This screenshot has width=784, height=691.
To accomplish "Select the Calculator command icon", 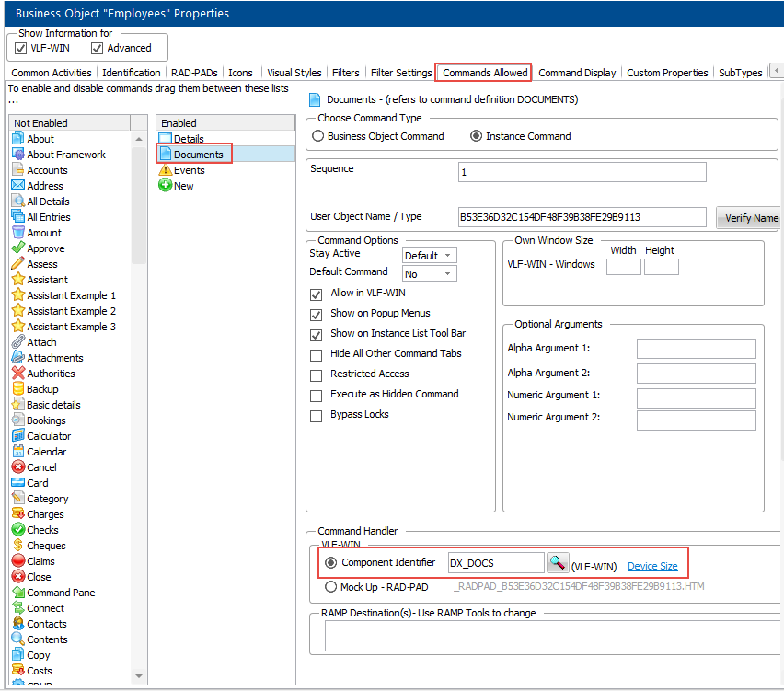I will pos(18,436).
